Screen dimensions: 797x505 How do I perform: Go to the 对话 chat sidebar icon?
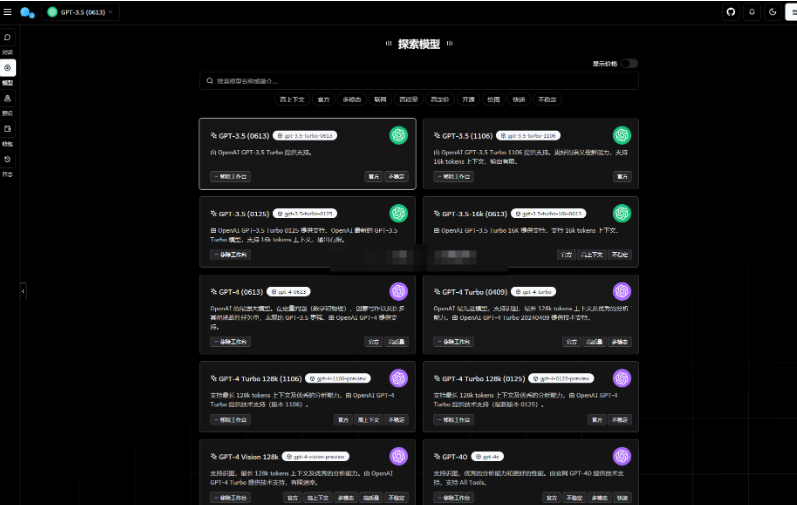tap(8, 38)
